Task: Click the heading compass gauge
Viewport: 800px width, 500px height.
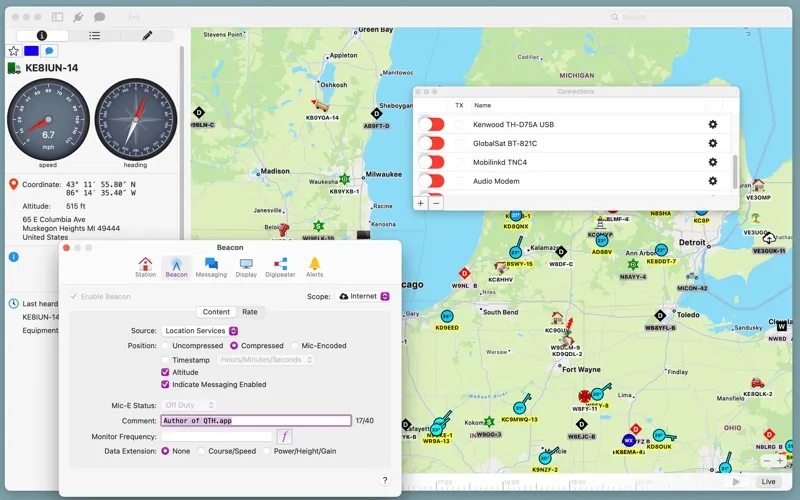Action: pyautogui.click(x=135, y=119)
